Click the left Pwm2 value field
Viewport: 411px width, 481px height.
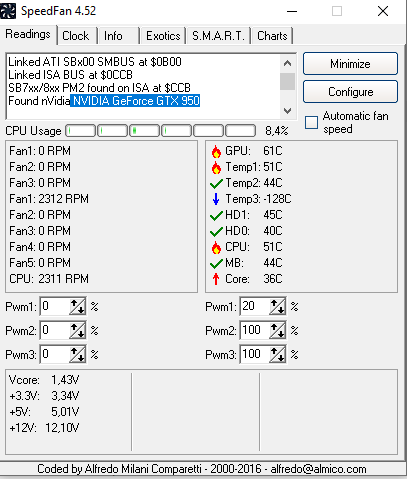(55, 330)
